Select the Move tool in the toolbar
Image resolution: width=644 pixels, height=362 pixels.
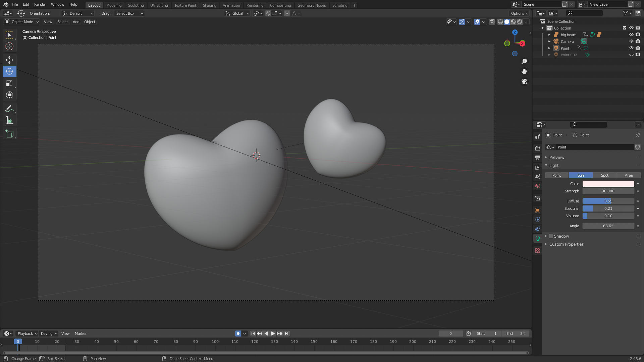(x=9, y=60)
